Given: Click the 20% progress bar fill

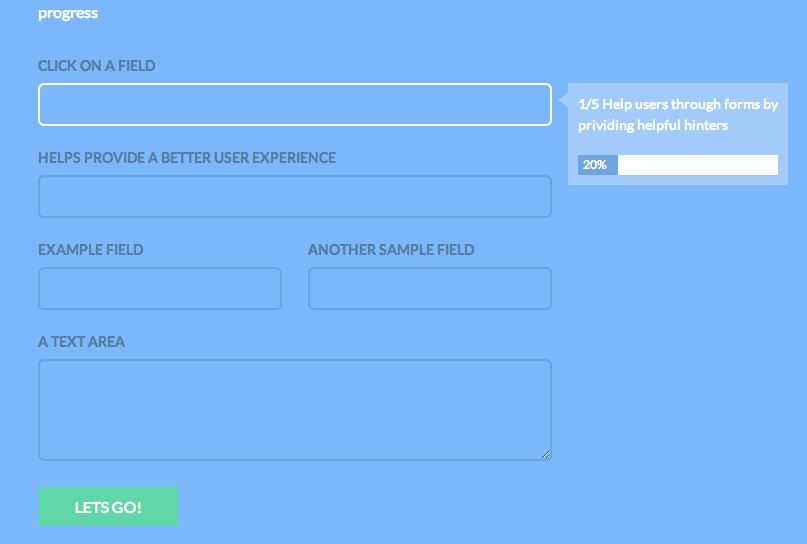Looking at the screenshot, I should 598,165.
